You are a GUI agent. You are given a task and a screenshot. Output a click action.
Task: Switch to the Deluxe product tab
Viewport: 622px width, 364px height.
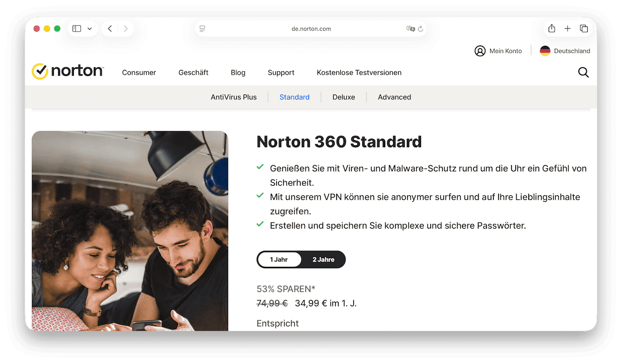click(x=343, y=97)
